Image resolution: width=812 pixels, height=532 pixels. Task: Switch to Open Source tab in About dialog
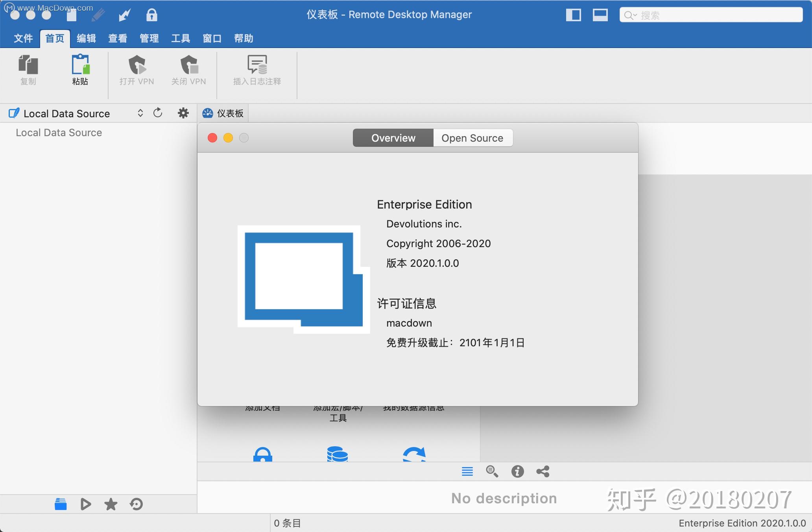click(x=472, y=138)
